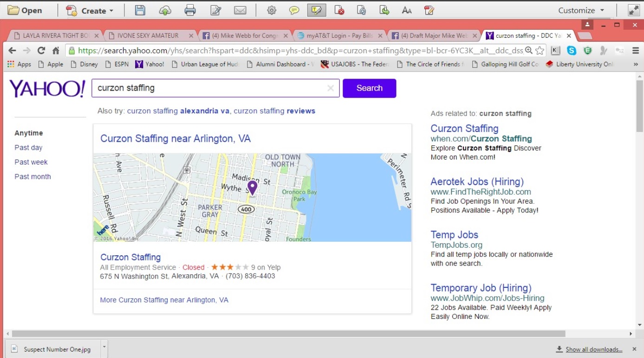Open the Customize dropdown
The width and height of the screenshot is (644, 358).
pyautogui.click(x=581, y=10)
